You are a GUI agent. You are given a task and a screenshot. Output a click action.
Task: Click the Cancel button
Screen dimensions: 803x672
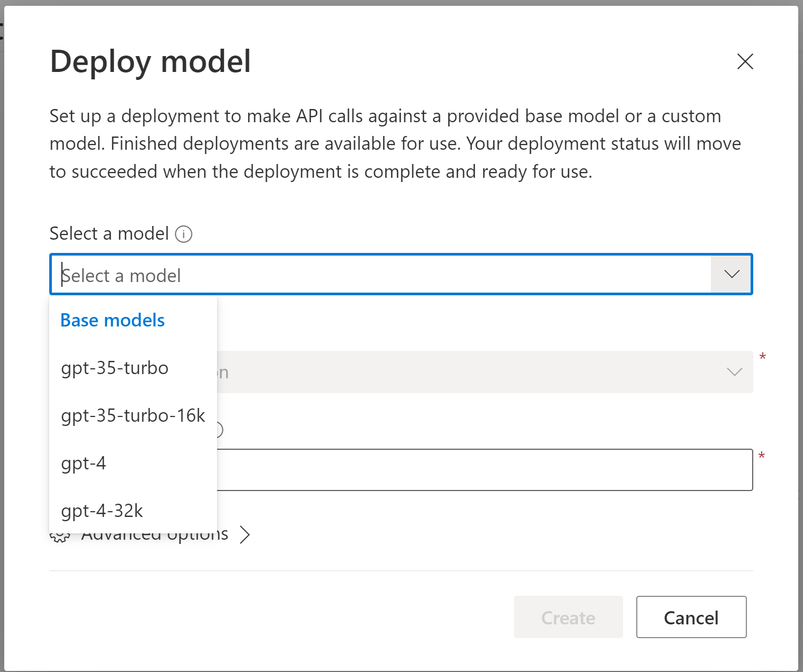691,617
